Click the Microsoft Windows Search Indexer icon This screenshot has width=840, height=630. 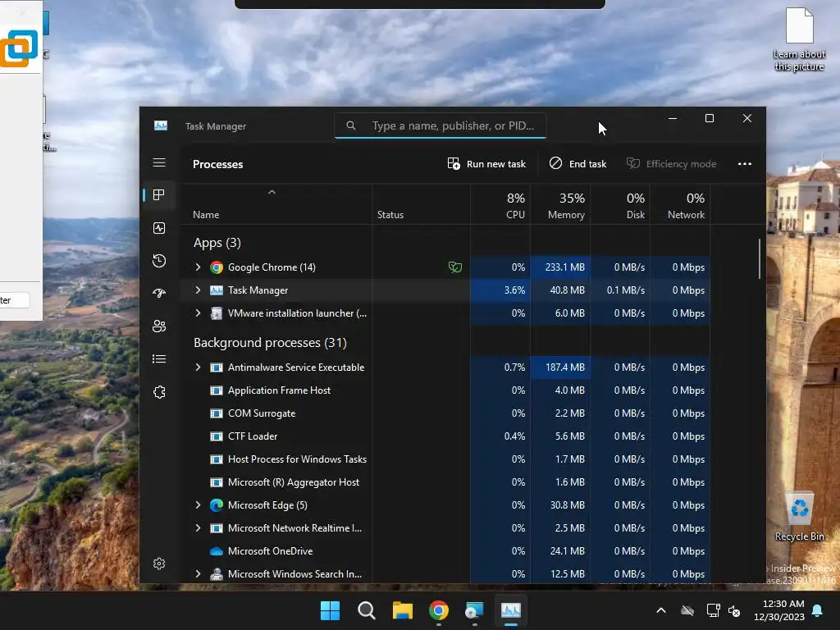[217, 574]
